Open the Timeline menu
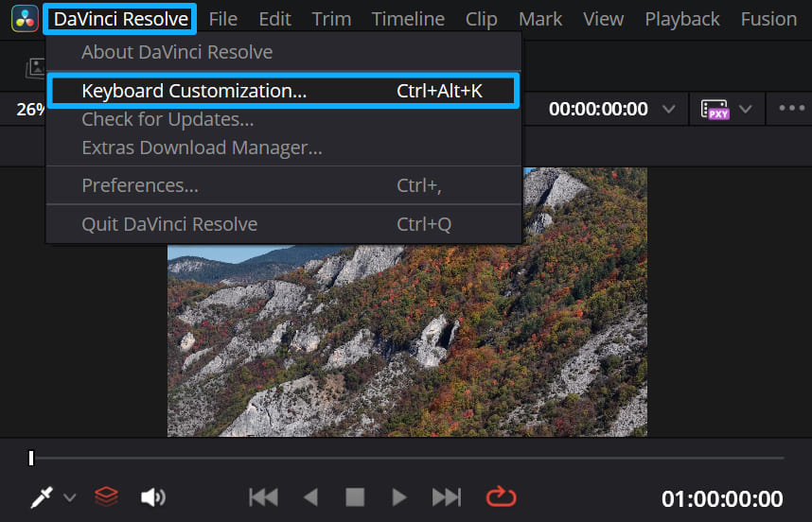Viewport: 812px width, 522px height. [x=408, y=19]
